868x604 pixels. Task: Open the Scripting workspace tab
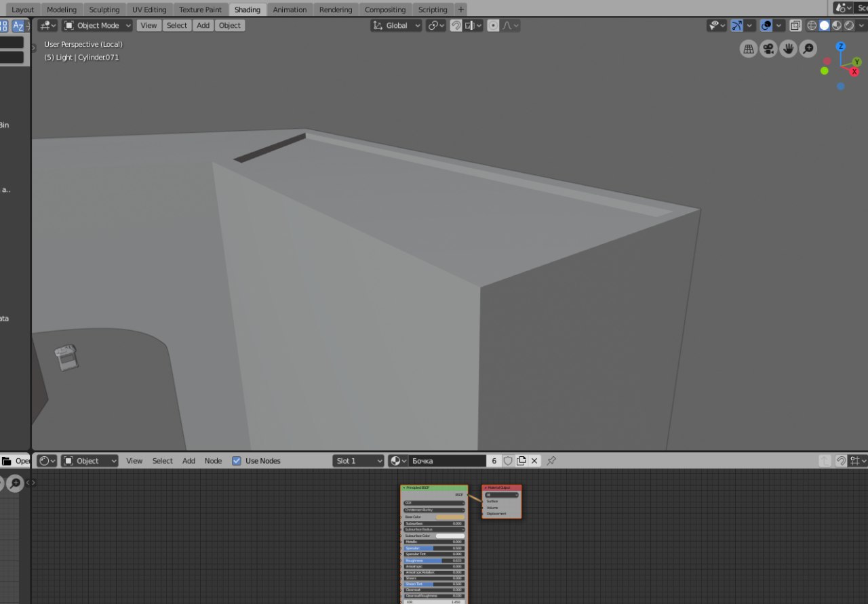(433, 9)
